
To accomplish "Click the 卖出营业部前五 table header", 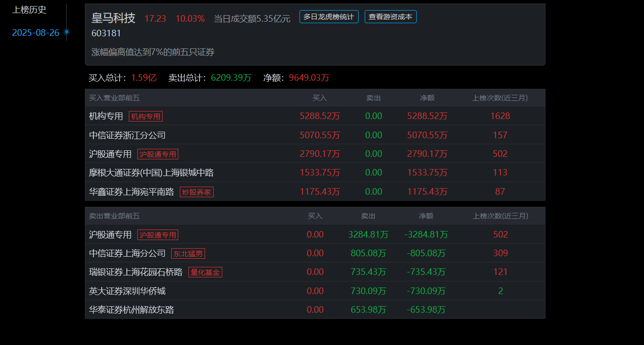I will click(x=114, y=216).
